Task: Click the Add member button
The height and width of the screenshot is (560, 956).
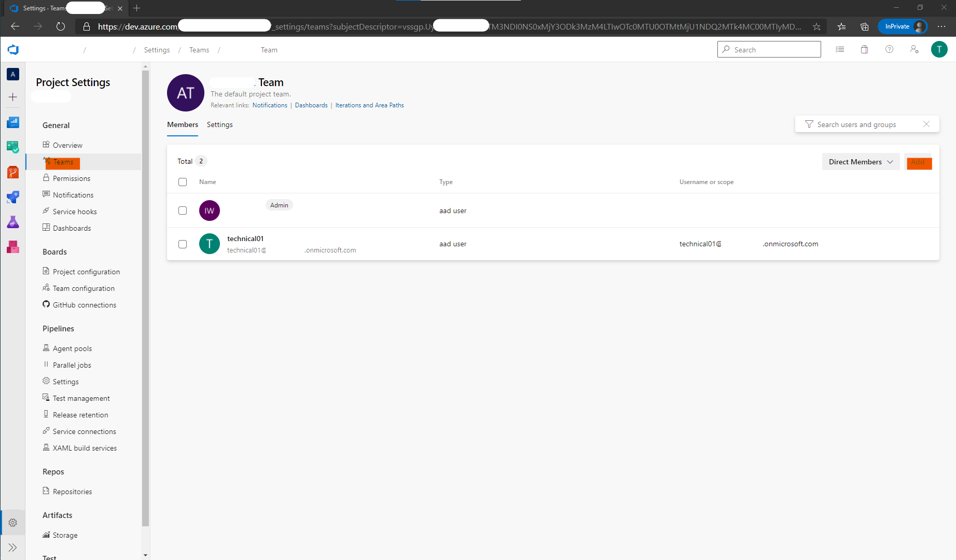Action: click(x=918, y=162)
